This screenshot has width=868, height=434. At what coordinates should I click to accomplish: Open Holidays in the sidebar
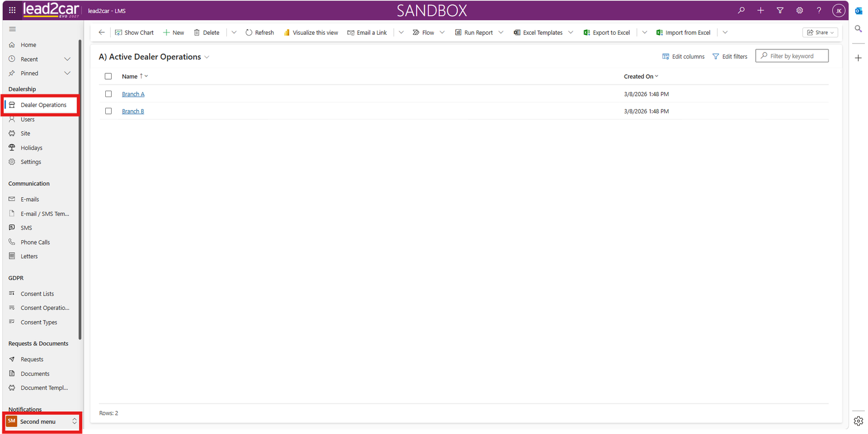pos(31,148)
